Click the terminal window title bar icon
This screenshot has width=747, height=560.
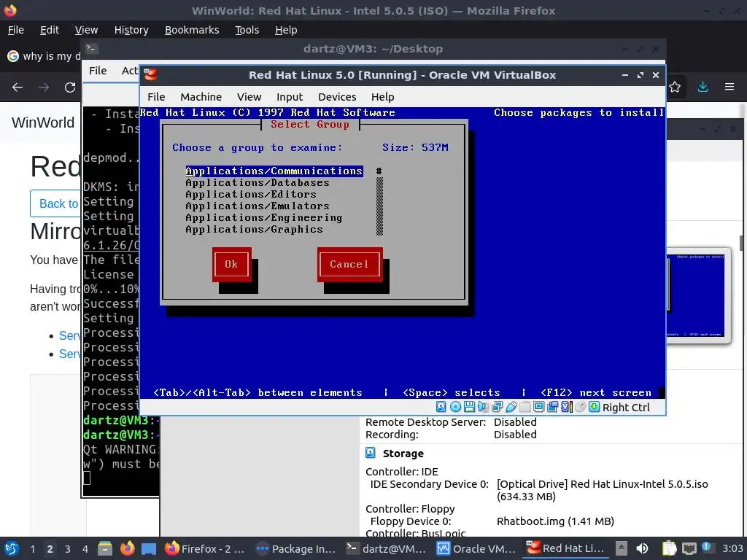tap(91, 49)
